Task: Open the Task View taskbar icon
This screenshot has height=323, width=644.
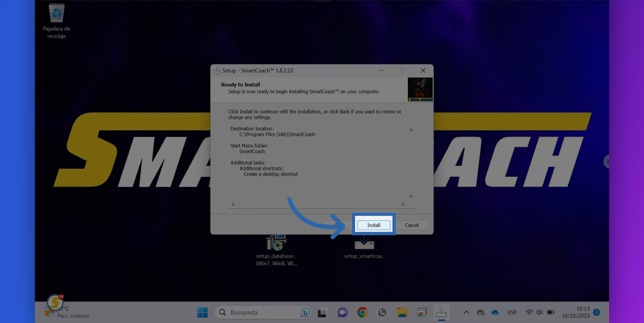Action: pos(322,312)
